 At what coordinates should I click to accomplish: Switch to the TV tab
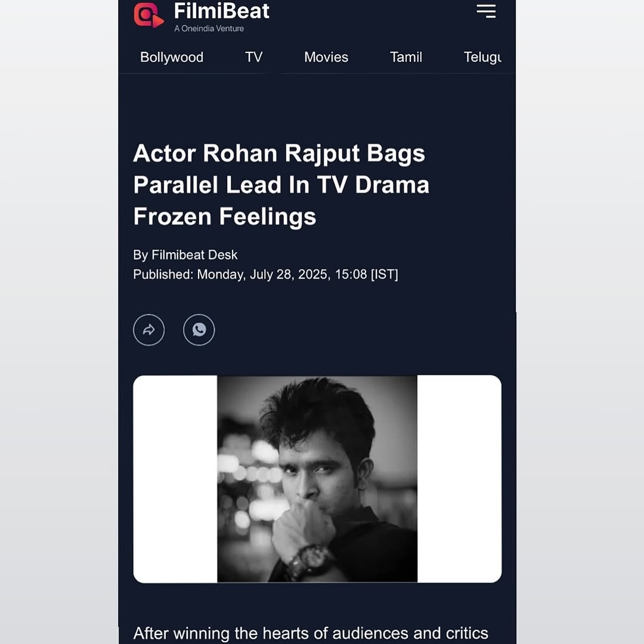(254, 57)
